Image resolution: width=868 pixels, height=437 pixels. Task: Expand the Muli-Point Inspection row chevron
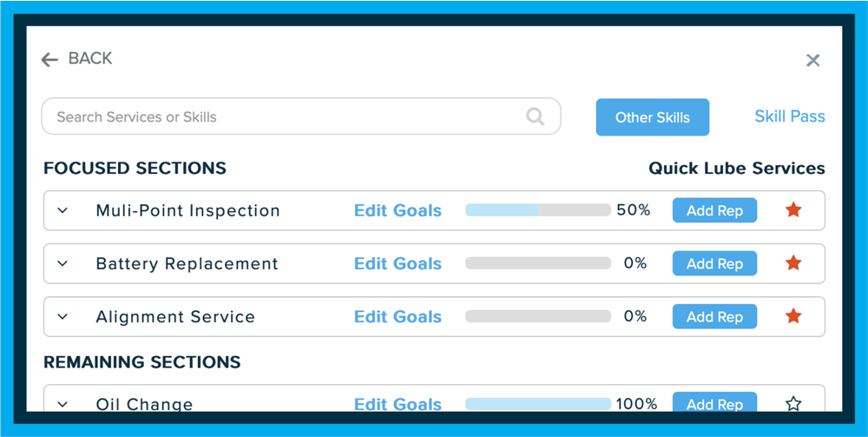(63, 210)
